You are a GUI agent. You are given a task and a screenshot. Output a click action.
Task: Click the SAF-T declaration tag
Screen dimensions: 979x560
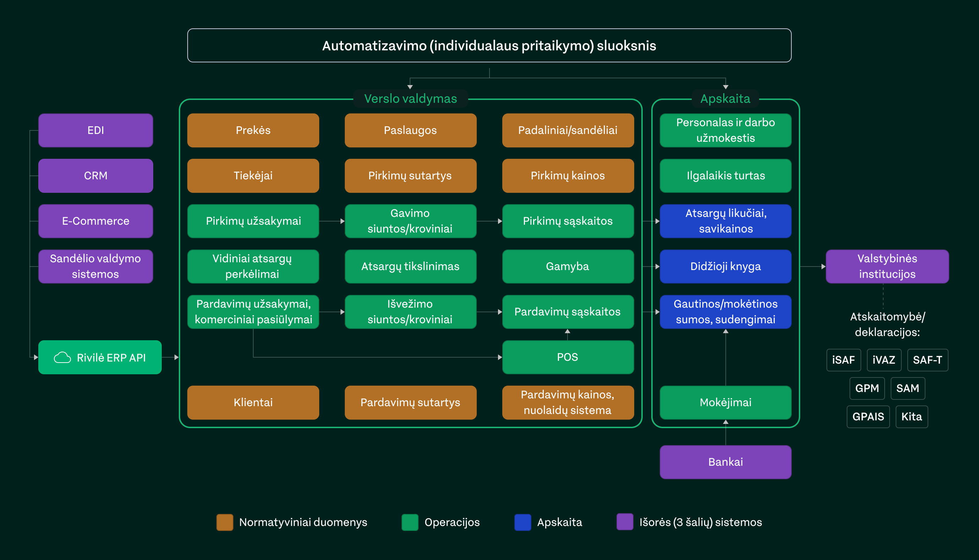pyautogui.click(x=927, y=360)
